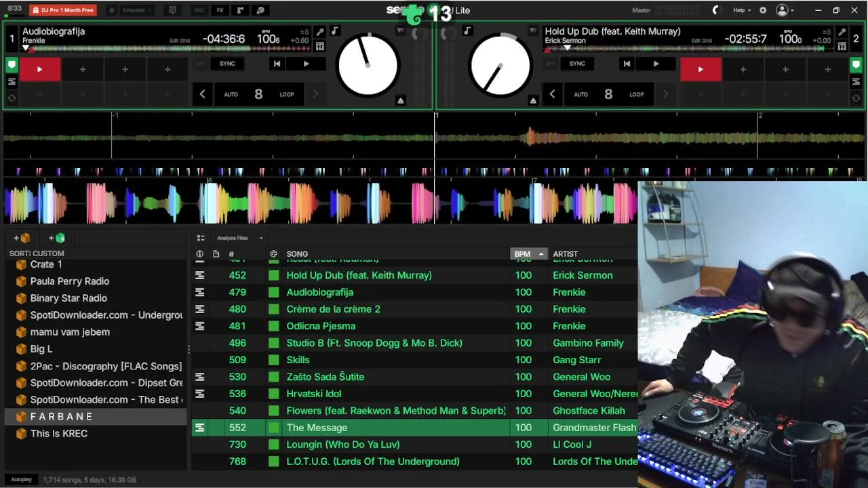
Task: Click the deck 1 virtual platter
Action: click(368, 66)
